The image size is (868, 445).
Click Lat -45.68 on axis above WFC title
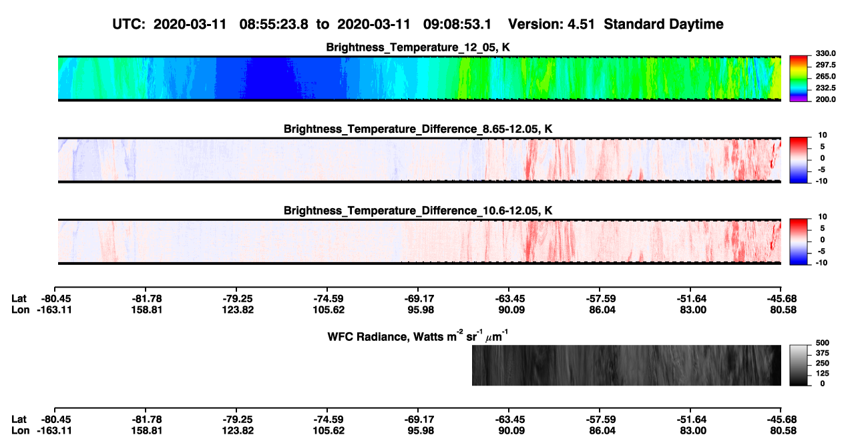(x=781, y=299)
